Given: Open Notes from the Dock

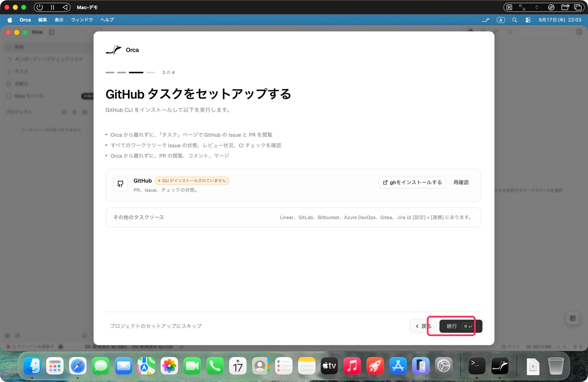Looking at the screenshot, I should (x=306, y=366).
